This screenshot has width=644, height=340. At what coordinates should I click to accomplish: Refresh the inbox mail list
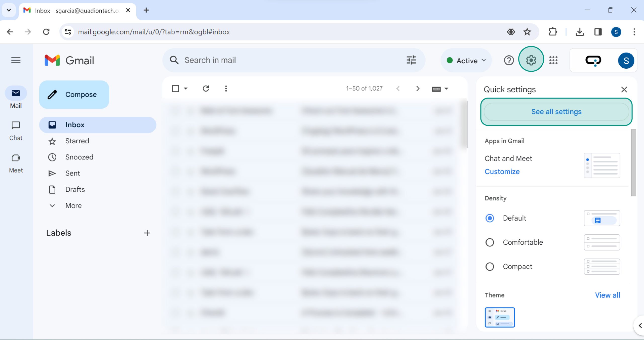pos(206,89)
